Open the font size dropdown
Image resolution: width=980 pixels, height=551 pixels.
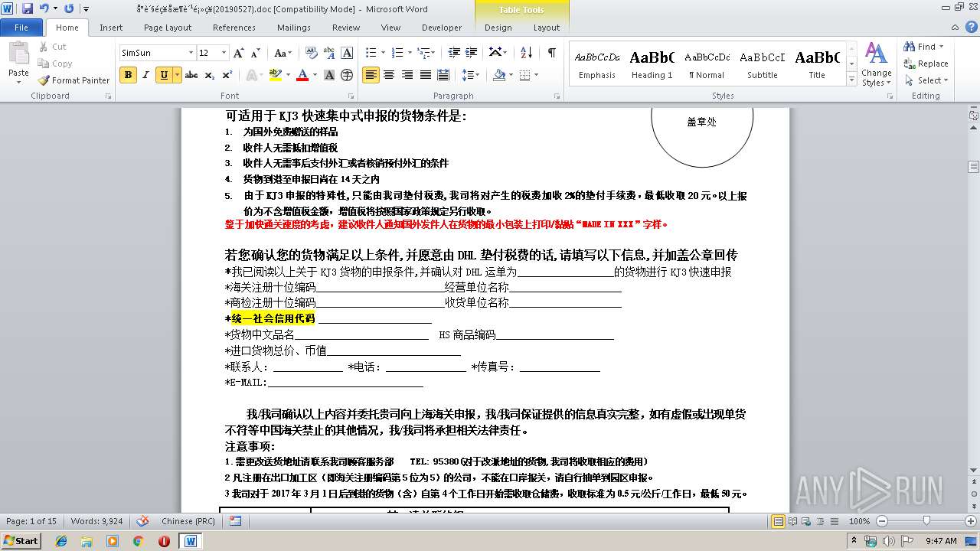pyautogui.click(x=224, y=53)
